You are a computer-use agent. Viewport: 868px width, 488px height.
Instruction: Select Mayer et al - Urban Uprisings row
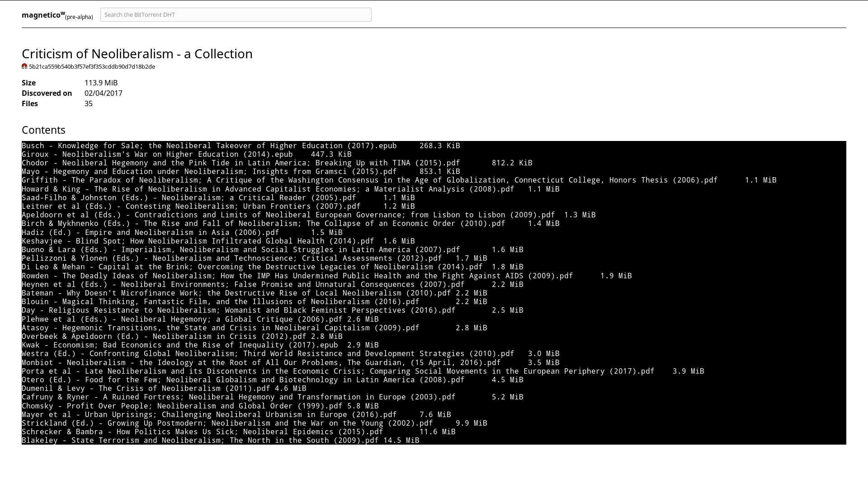236,414
